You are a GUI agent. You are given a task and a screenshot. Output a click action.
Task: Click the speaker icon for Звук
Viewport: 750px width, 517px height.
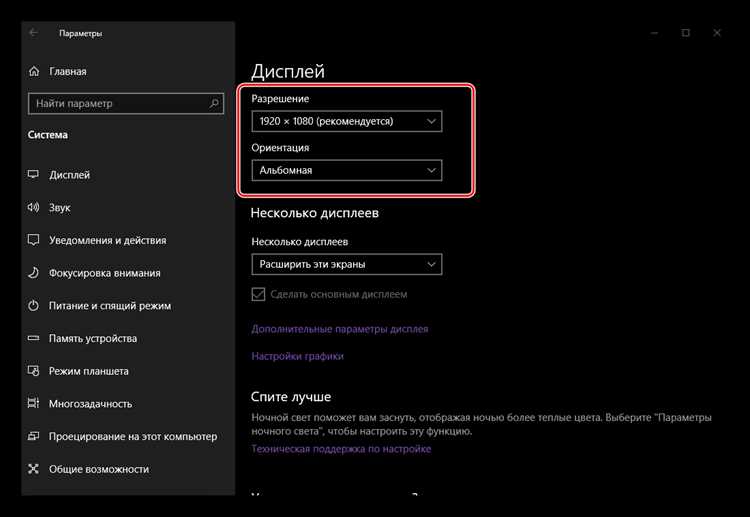33,207
